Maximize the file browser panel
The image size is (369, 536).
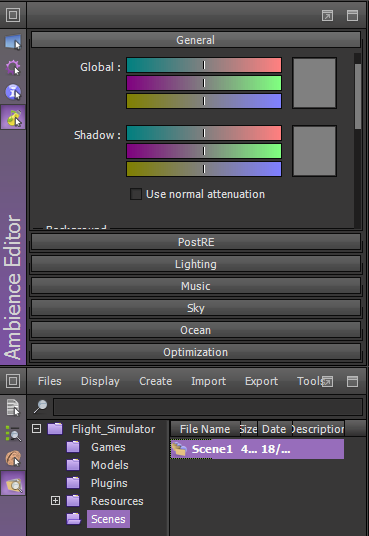pyautogui.click(x=352, y=381)
